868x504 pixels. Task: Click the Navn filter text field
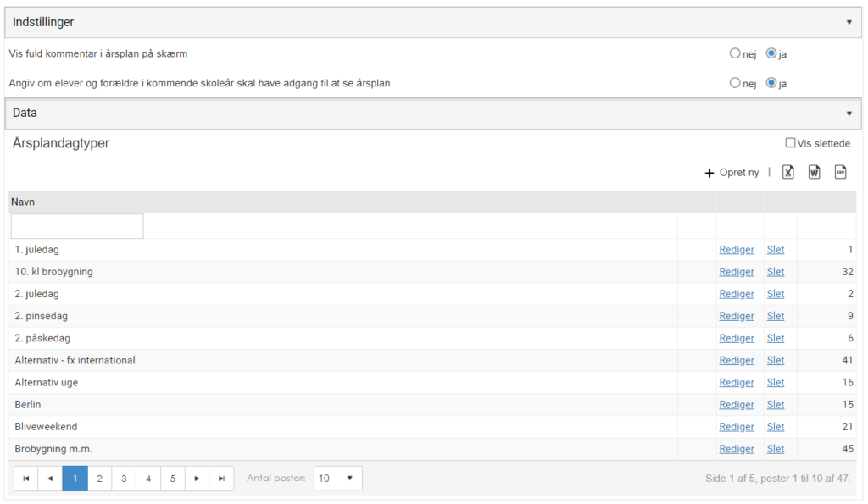tap(77, 226)
